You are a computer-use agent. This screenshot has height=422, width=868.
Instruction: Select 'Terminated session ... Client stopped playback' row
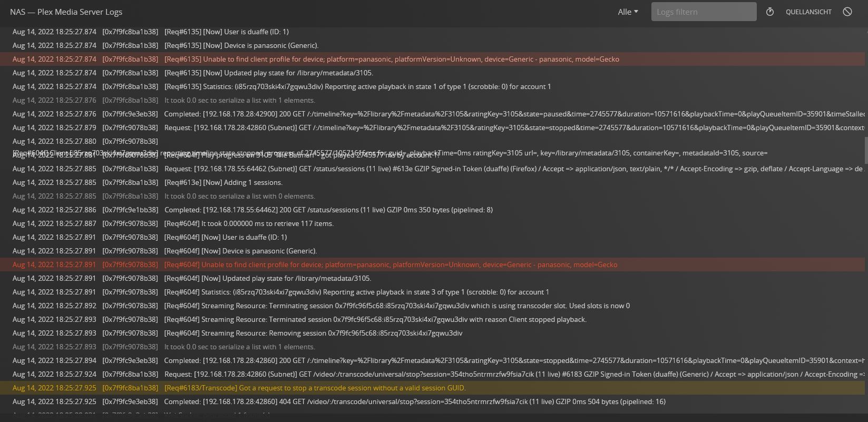pyautogui.click(x=432, y=319)
